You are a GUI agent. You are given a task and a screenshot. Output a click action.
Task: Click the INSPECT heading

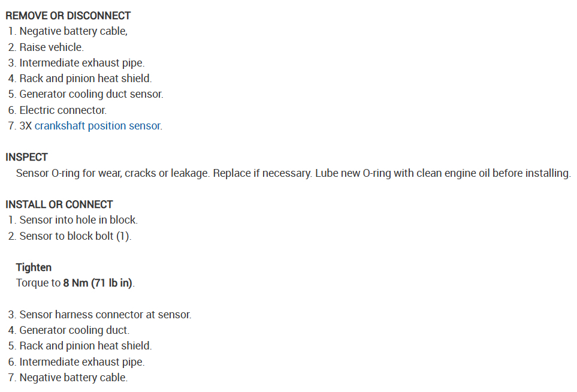point(26,157)
